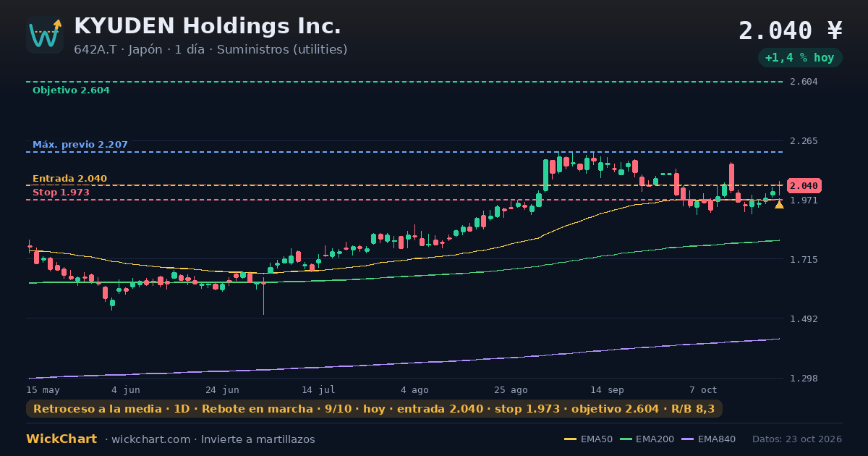The image size is (868, 456).
Task: Click the 14 sep date label
Action: click(607, 389)
